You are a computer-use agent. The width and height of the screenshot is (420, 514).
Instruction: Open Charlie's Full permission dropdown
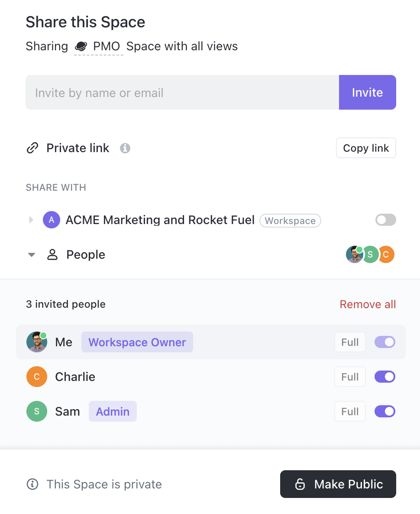[x=350, y=377]
